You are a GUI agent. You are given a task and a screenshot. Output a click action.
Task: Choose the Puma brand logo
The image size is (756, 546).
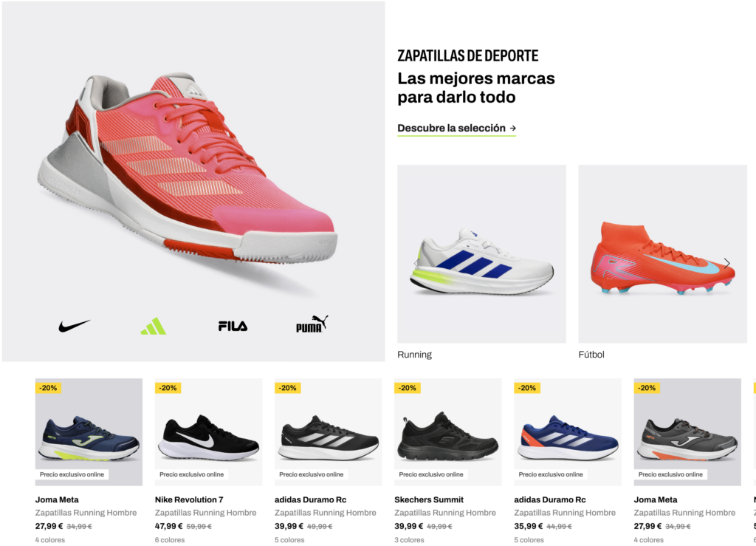pyautogui.click(x=312, y=324)
